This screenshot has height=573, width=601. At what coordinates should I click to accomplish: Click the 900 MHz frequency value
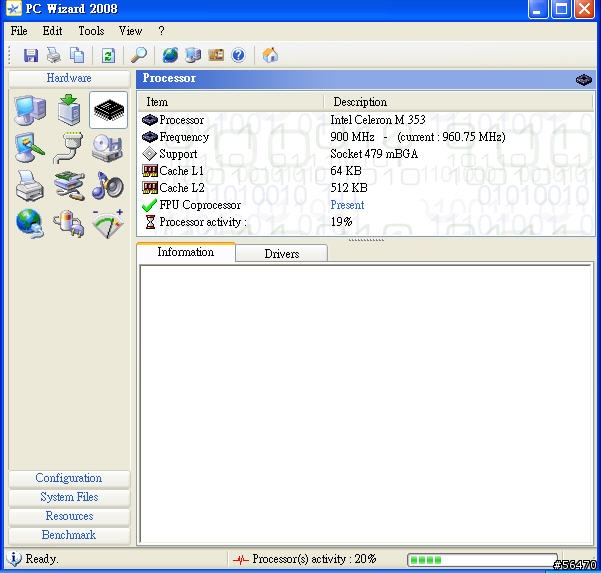tap(352, 137)
